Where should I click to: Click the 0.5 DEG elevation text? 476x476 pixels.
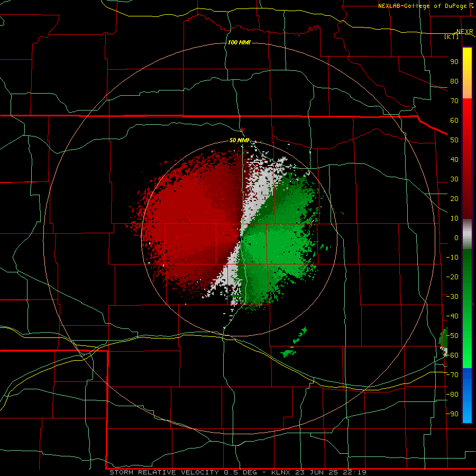pyautogui.click(x=241, y=472)
